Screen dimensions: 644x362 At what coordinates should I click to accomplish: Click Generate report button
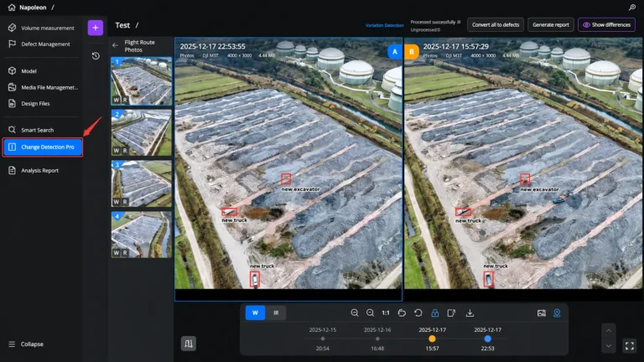(551, 24)
